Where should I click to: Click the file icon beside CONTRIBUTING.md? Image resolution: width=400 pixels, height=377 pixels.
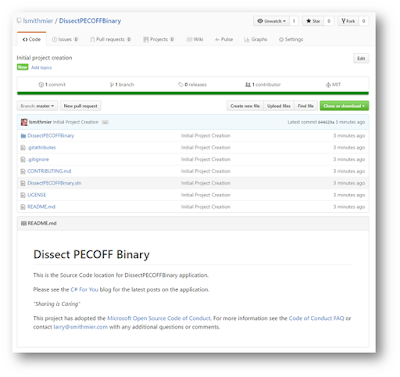point(23,171)
